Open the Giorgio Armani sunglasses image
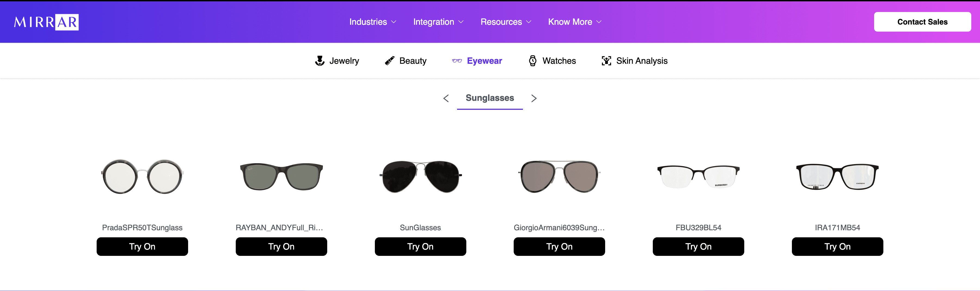The image size is (980, 291). point(559,176)
